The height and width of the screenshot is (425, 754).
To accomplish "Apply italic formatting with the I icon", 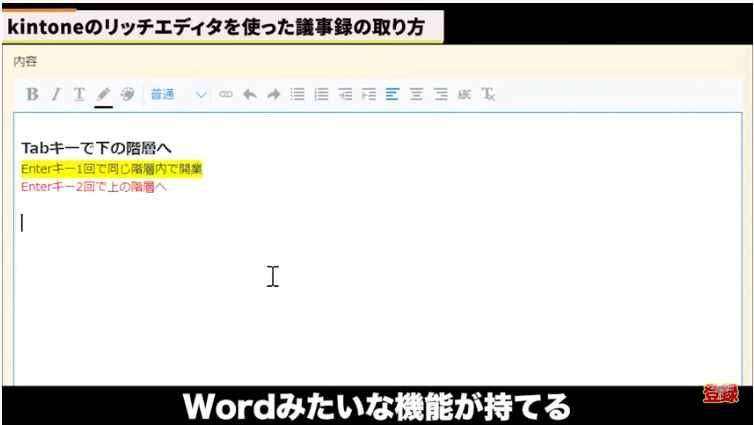I will pyautogui.click(x=56, y=94).
